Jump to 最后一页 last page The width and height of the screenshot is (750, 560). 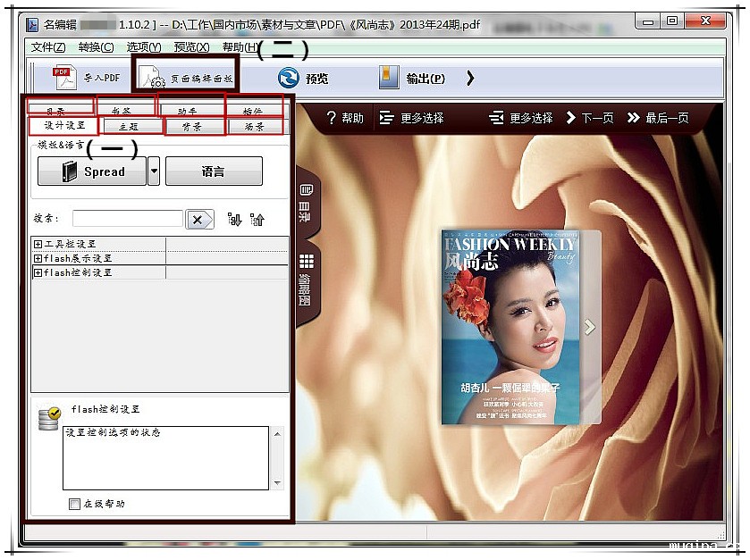pos(658,118)
